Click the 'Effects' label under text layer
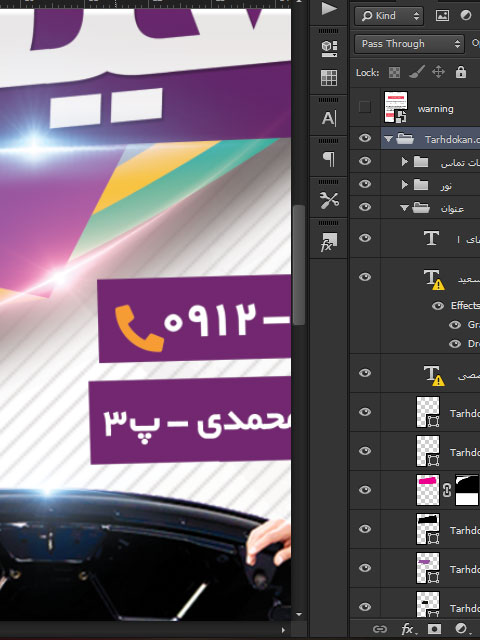 (x=465, y=306)
